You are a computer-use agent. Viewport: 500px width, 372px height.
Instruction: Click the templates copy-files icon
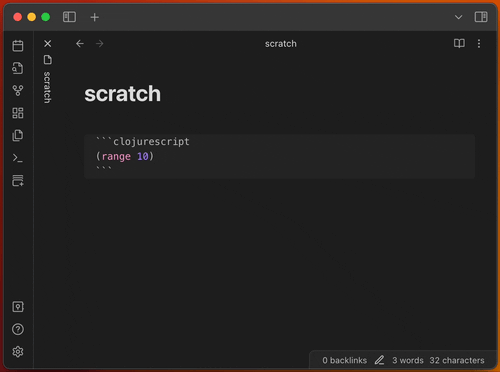[x=18, y=135]
